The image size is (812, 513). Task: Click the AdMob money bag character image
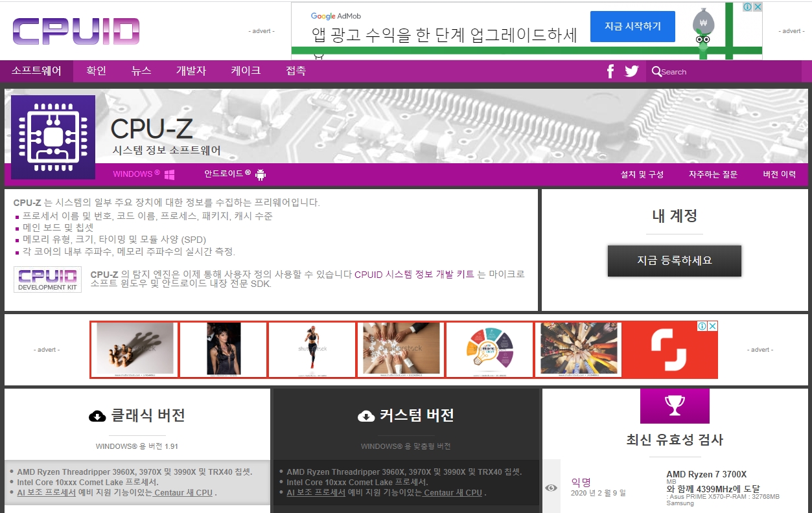coord(702,31)
